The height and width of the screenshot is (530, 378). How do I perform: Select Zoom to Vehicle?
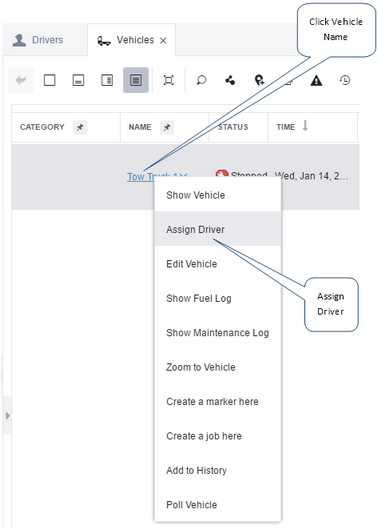218,367
